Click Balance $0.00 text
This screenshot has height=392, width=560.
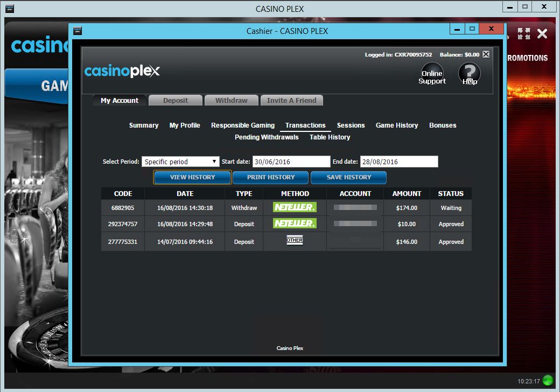pyautogui.click(x=459, y=54)
